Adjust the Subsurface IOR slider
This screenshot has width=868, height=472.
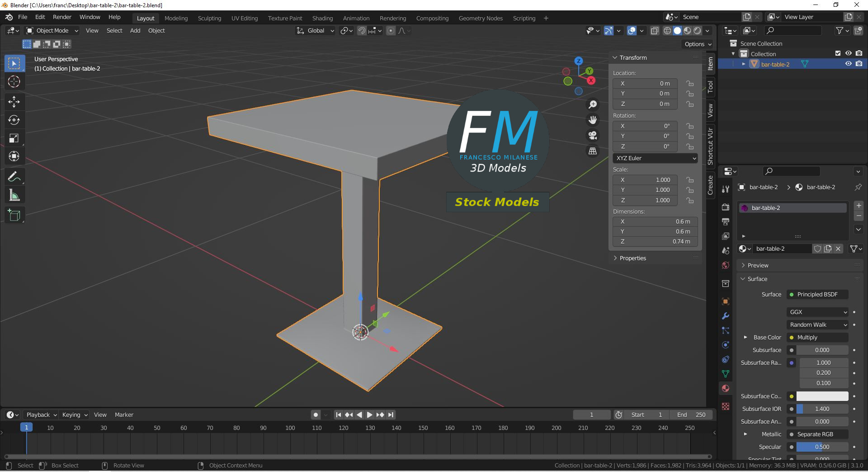pyautogui.click(x=822, y=409)
